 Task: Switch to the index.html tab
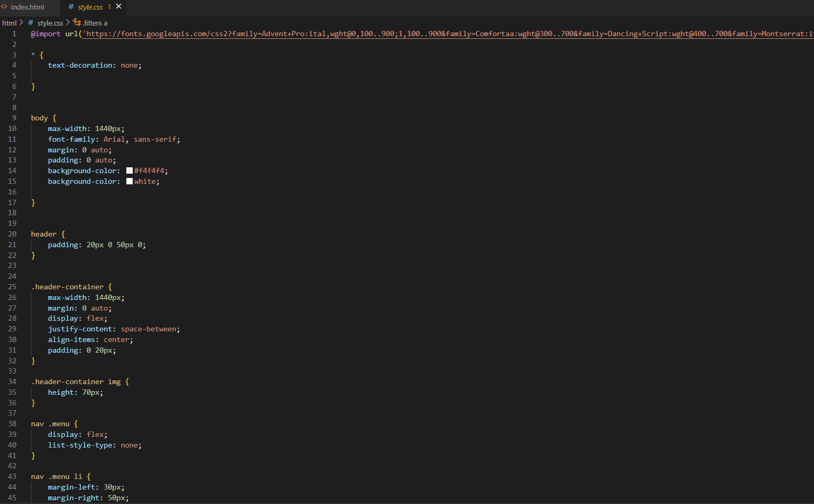click(x=27, y=7)
